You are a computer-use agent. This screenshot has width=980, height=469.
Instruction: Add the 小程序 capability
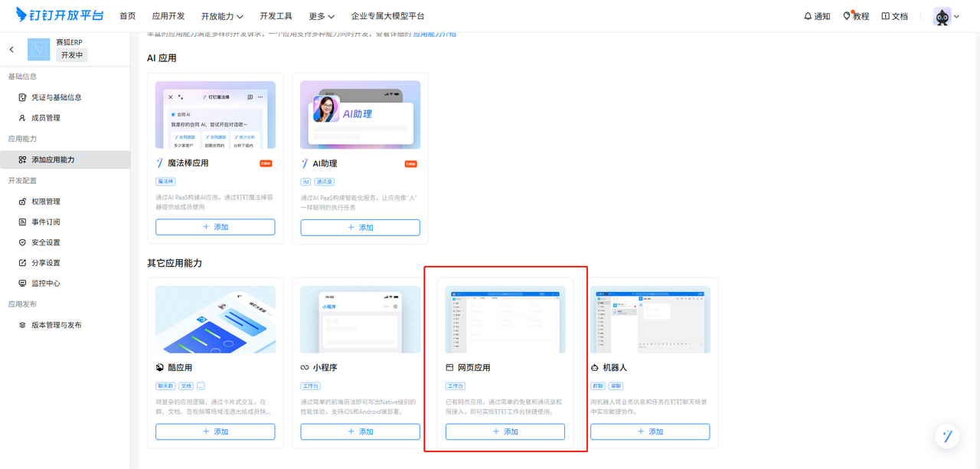360,432
